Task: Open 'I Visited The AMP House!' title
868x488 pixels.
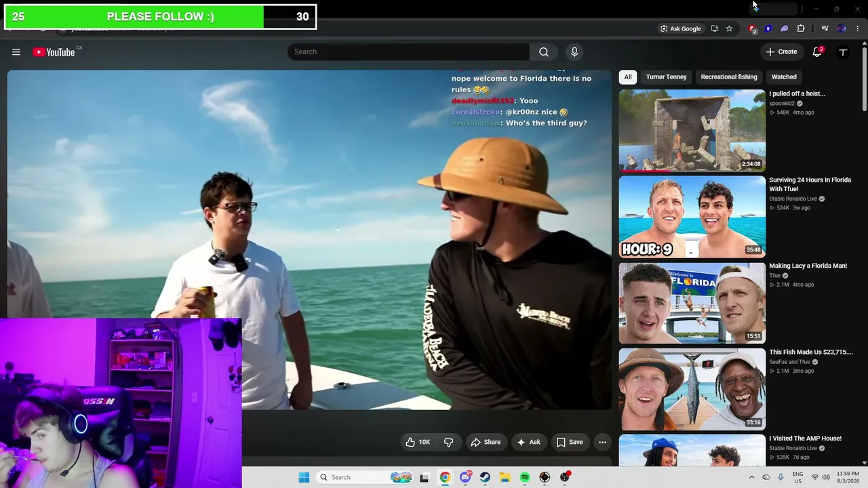Action: click(x=805, y=439)
